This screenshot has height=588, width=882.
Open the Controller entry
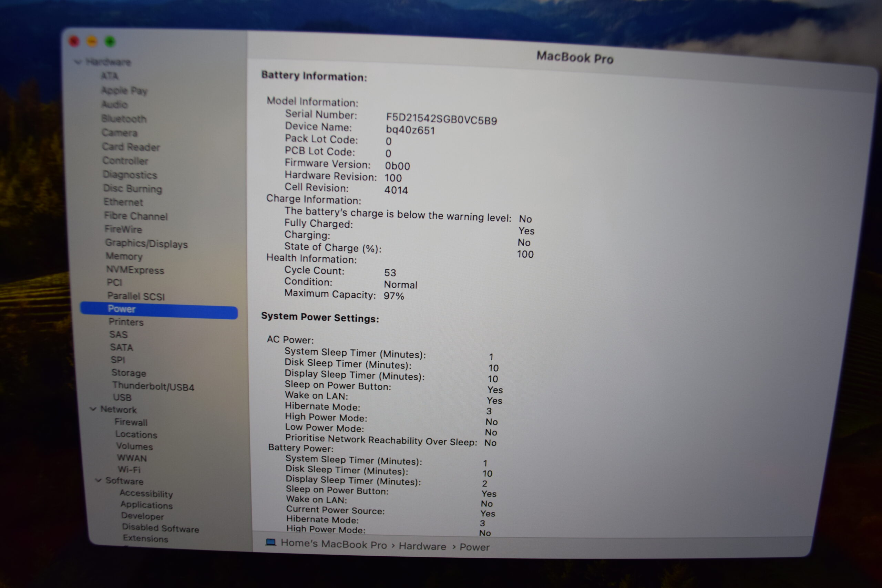coord(126,161)
